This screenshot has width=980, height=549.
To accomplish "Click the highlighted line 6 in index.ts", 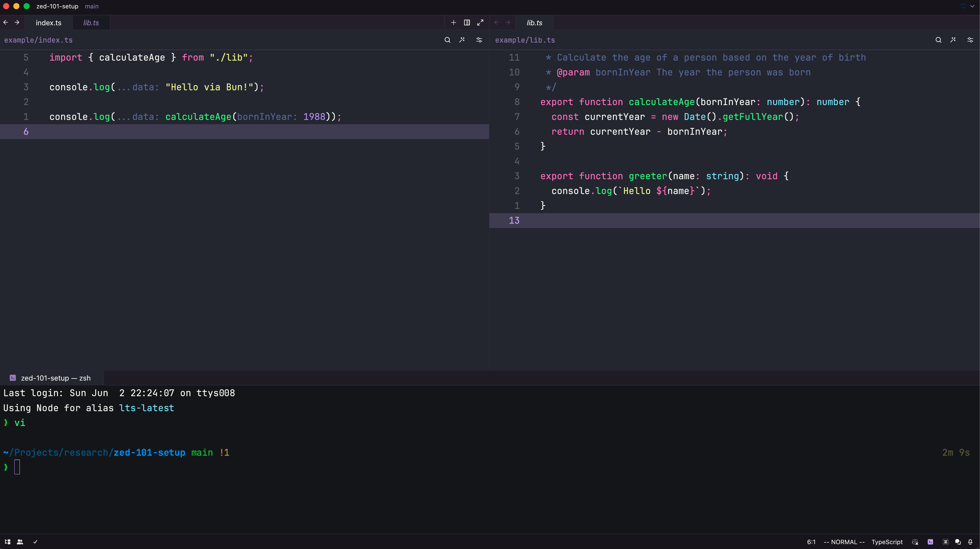I will (244, 132).
